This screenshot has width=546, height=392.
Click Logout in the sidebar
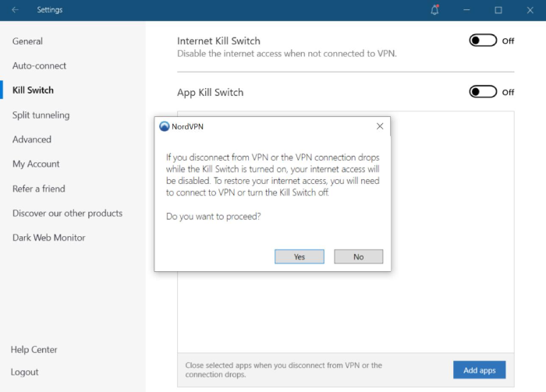tap(24, 372)
